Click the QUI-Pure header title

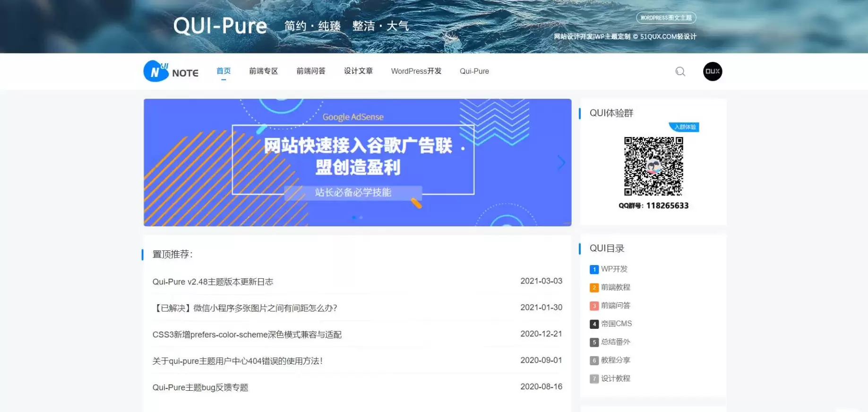coord(220,26)
